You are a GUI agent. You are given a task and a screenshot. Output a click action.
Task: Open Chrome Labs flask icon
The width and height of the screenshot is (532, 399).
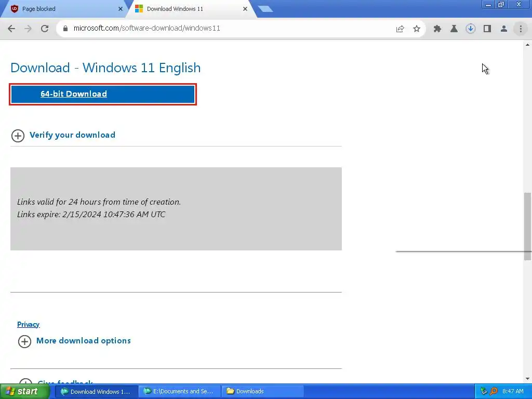[454, 29]
